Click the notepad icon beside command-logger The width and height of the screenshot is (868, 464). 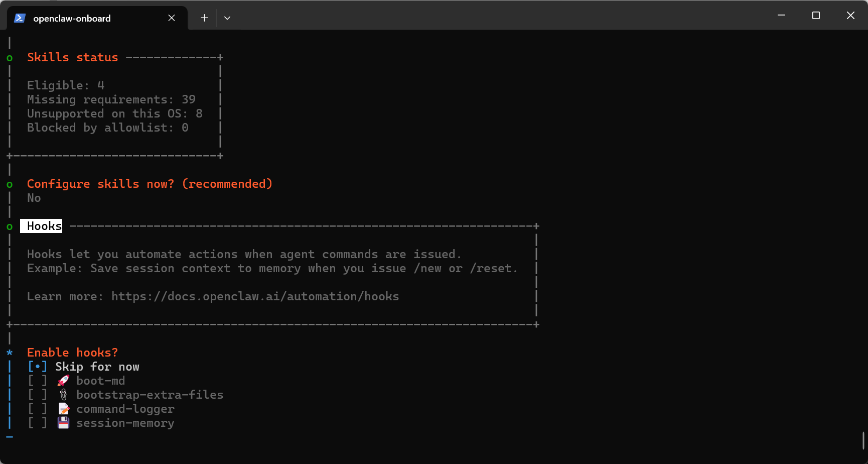coord(63,409)
